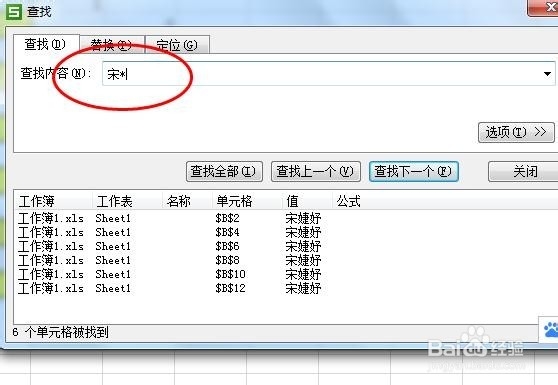Click the status text 6 个单元格被找到
This screenshot has width=558, height=385.
[60, 332]
